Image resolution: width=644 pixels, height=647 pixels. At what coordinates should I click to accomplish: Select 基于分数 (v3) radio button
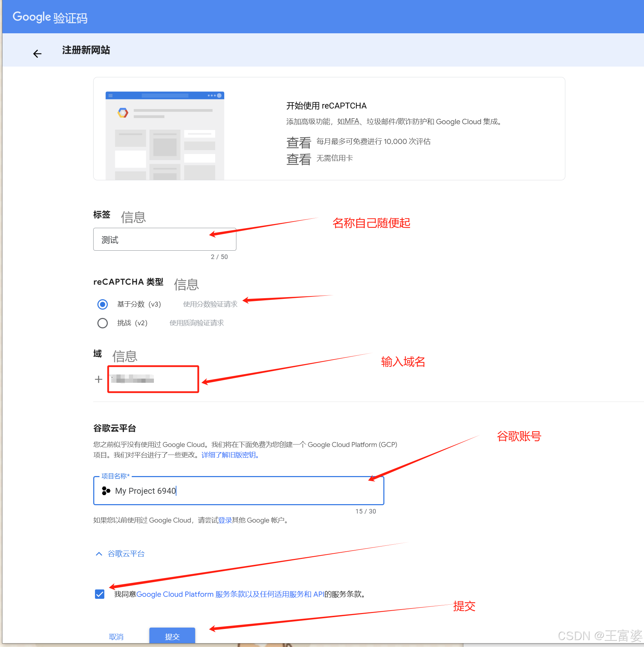103,304
